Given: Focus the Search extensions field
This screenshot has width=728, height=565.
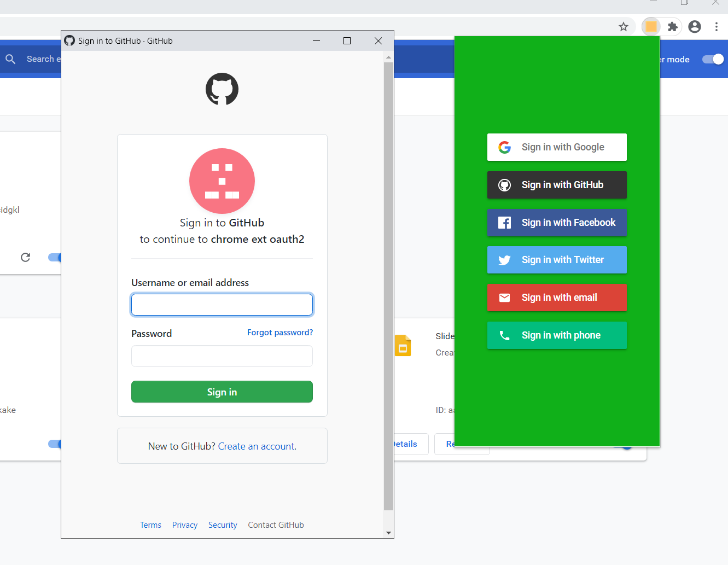Looking at the screenshot, I should coord(44,59).
